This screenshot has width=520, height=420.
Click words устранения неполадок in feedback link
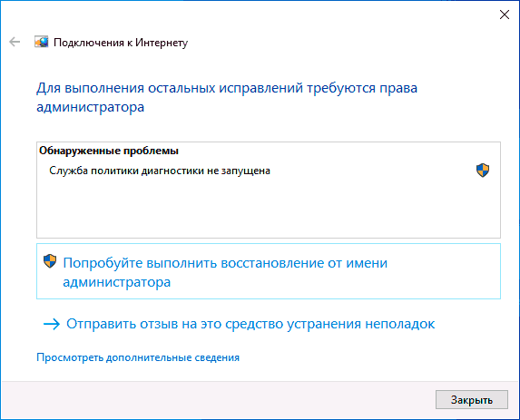[361, 324]
